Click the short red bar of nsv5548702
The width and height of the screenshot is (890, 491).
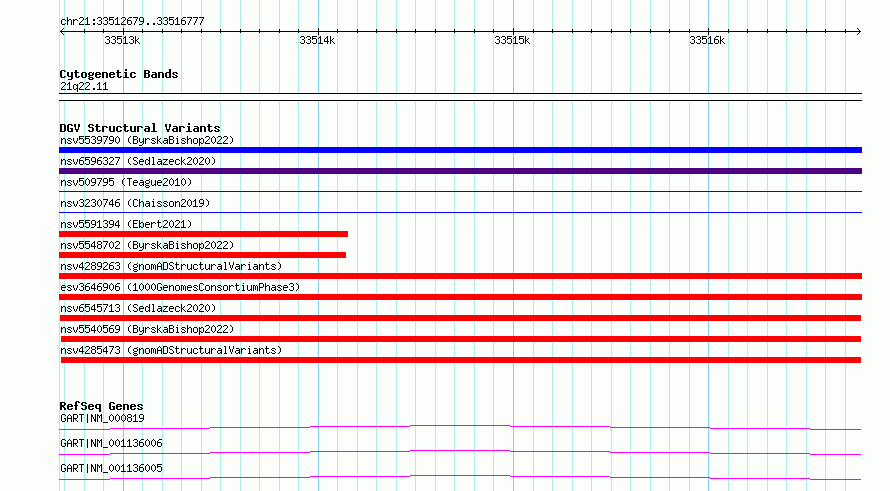click(x=203, y=255)
